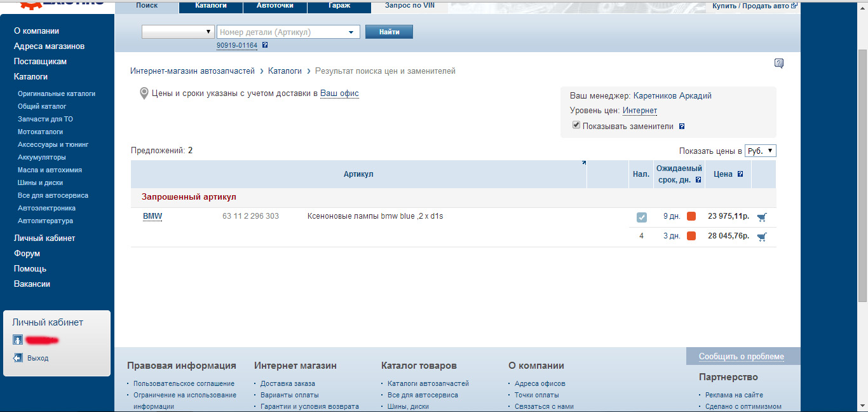Click the user profile icon in Личный кабинет
The width and height of the screenshot is (868, 412).
(18, 340)
